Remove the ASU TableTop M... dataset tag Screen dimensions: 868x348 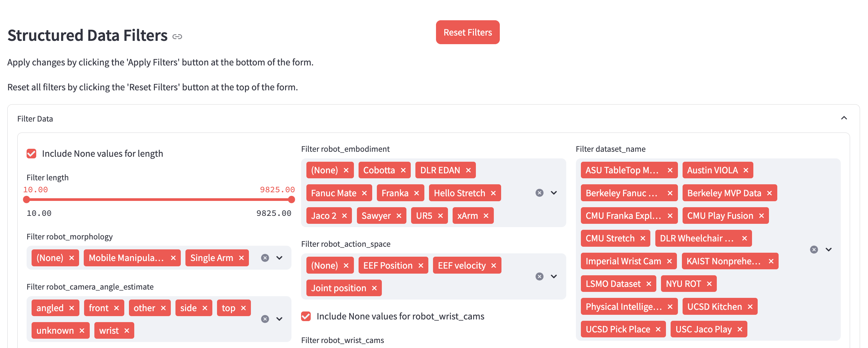[x=670, y=170]
